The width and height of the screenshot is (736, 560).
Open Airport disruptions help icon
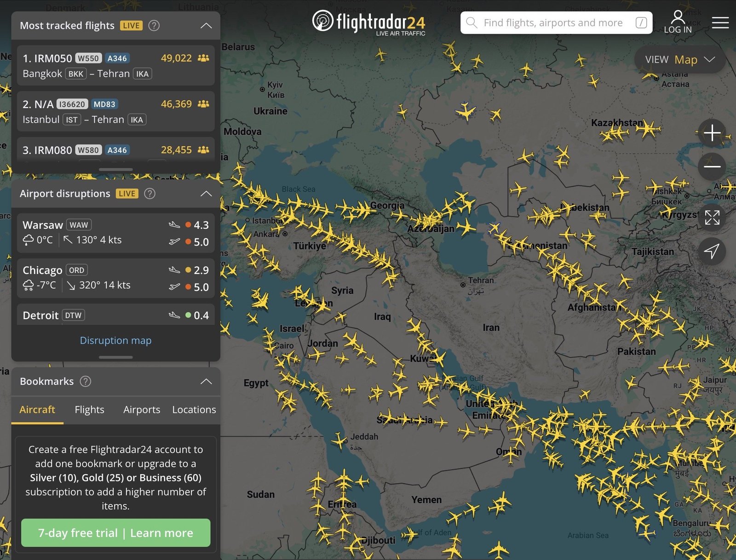[x=150, y=194]
